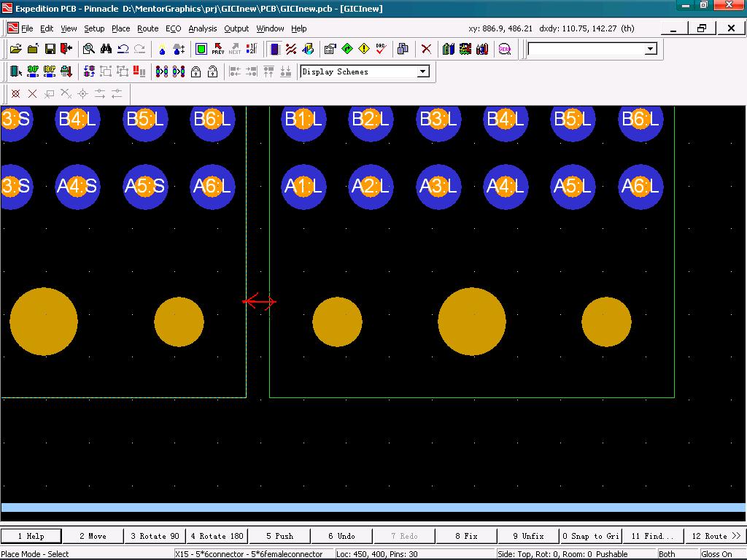747x560 pixels.
Task: Open the Analysis menu
Action: [202, 28]
